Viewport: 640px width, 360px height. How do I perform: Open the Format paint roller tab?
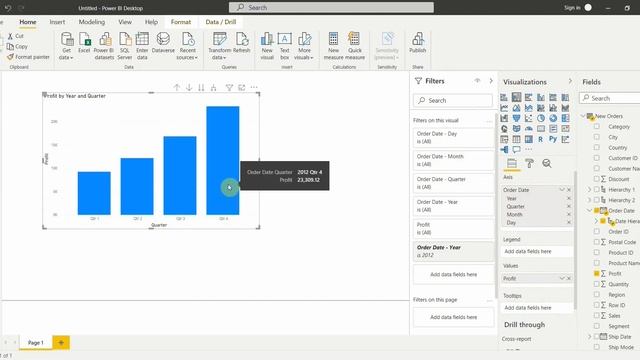(x=529, y=164)
